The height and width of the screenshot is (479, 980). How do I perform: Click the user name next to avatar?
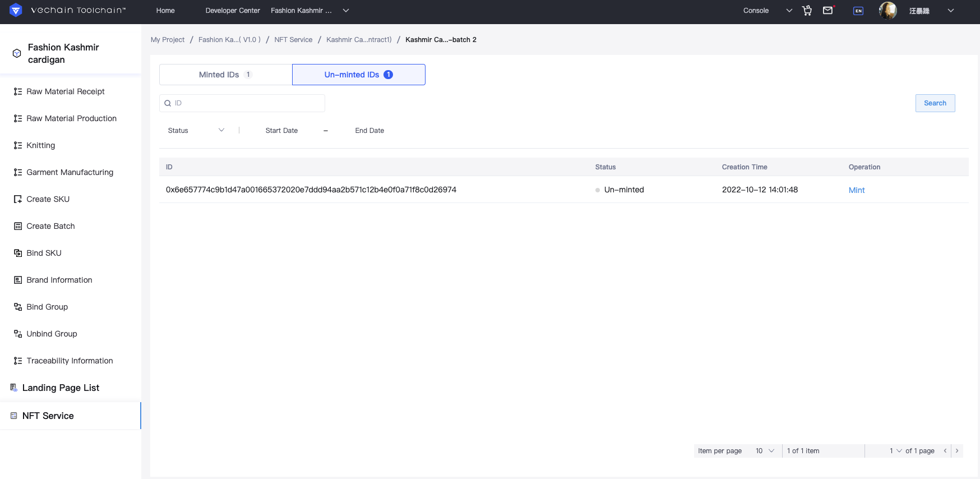coord(919,11)
